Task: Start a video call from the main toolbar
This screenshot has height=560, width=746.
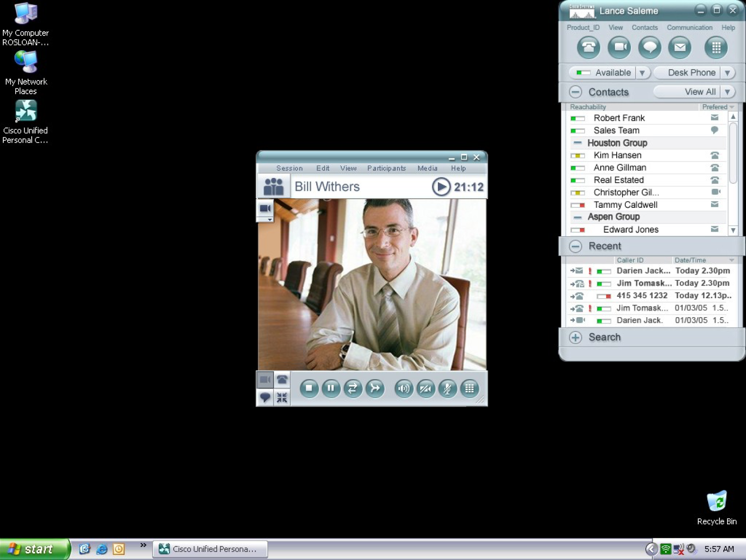Action: tap(619, 47)
